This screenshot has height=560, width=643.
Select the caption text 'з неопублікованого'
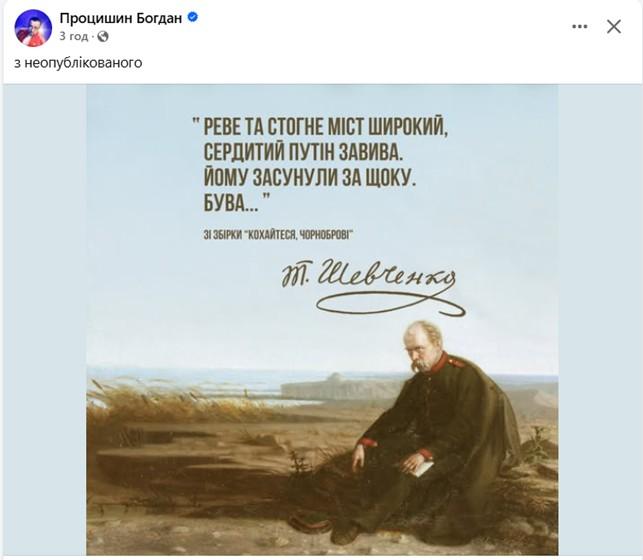coord(78,63)
